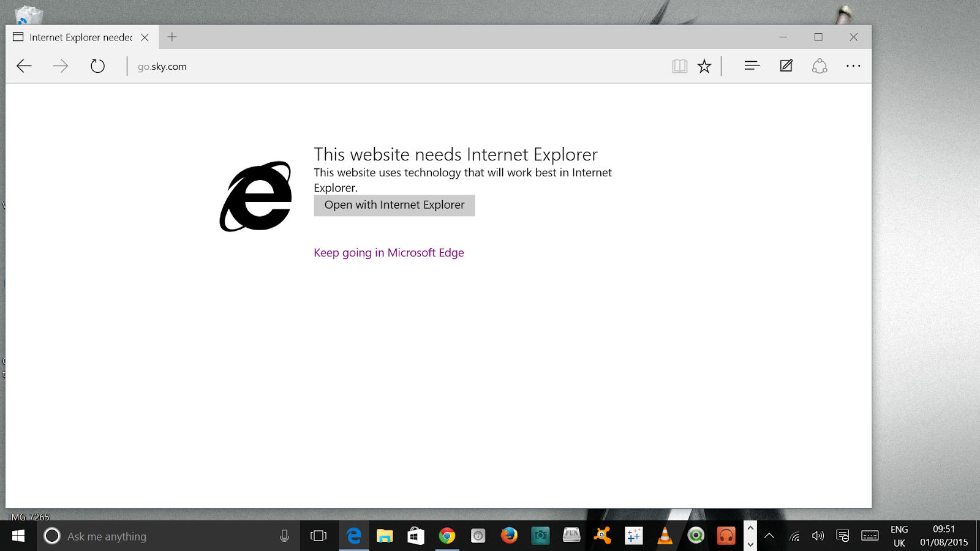The image size is (980, 551).
Task: Click the forward navigation arrow
Action: coord(61,66)
